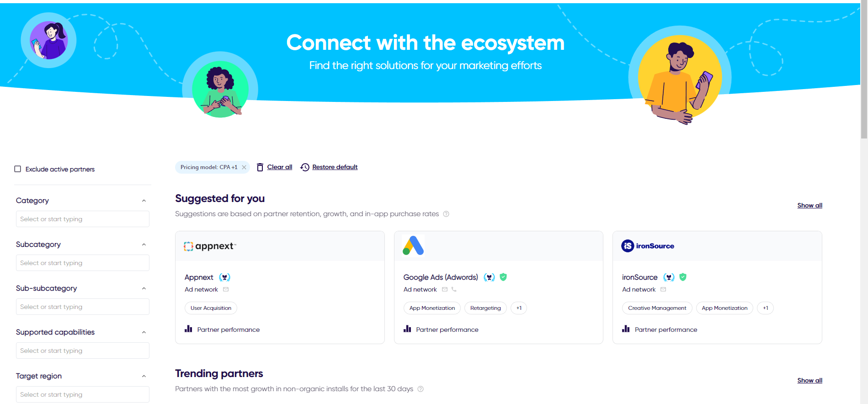Viewport: 868px width, 404px height.
Task: Collapse the Subcategory filter section
Action: 144,245
